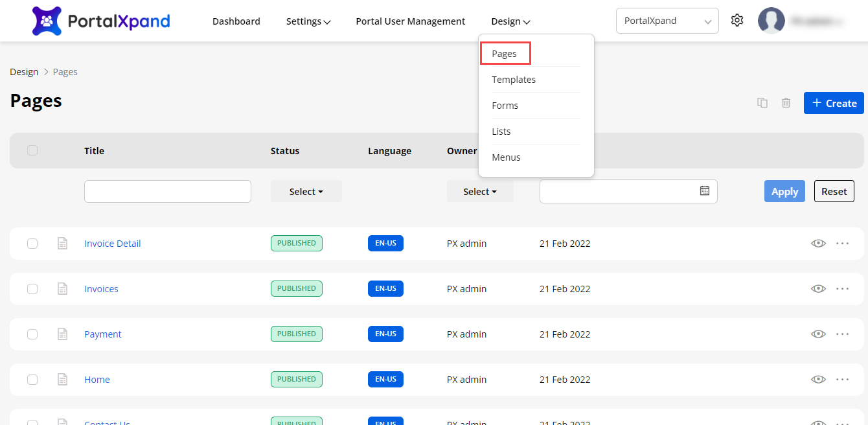868x425 pixels.
Task: Toggle the select all checkbox in header
Action: pyautogui.click(x=32, y=150)
